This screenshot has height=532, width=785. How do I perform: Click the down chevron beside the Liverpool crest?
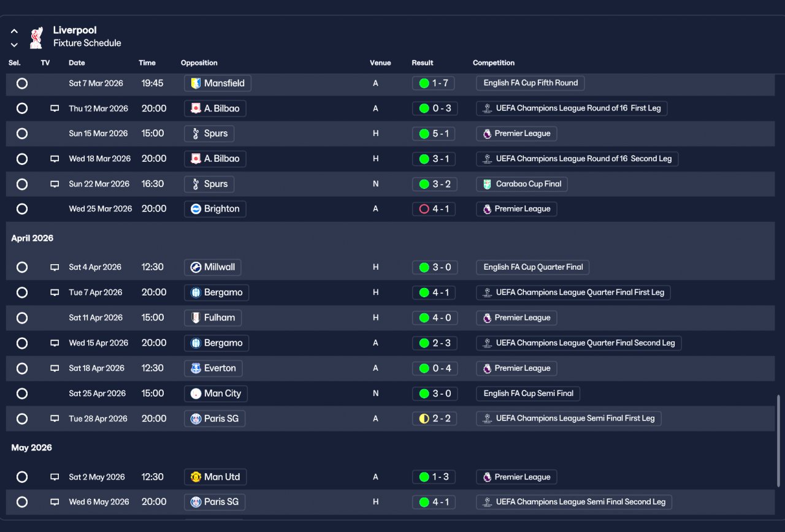tap(14, 45)
